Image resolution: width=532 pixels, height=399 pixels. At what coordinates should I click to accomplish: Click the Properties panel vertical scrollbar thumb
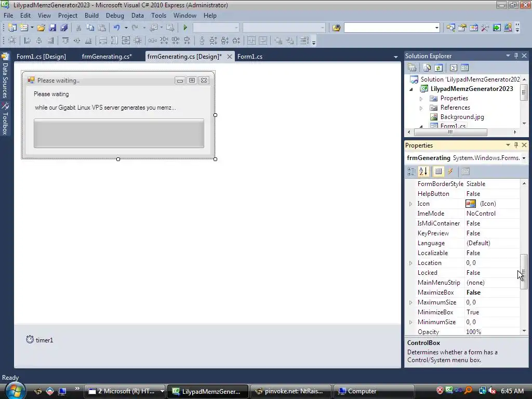[x=524, y=271]
